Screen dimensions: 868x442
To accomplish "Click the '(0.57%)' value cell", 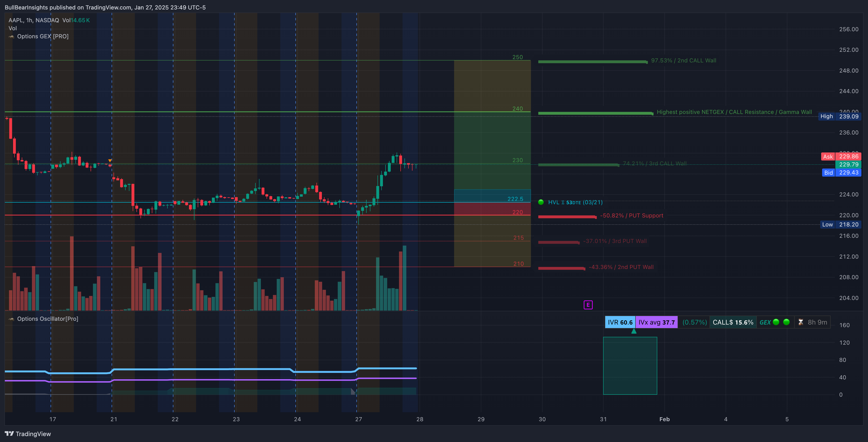I will coord(694,322).
